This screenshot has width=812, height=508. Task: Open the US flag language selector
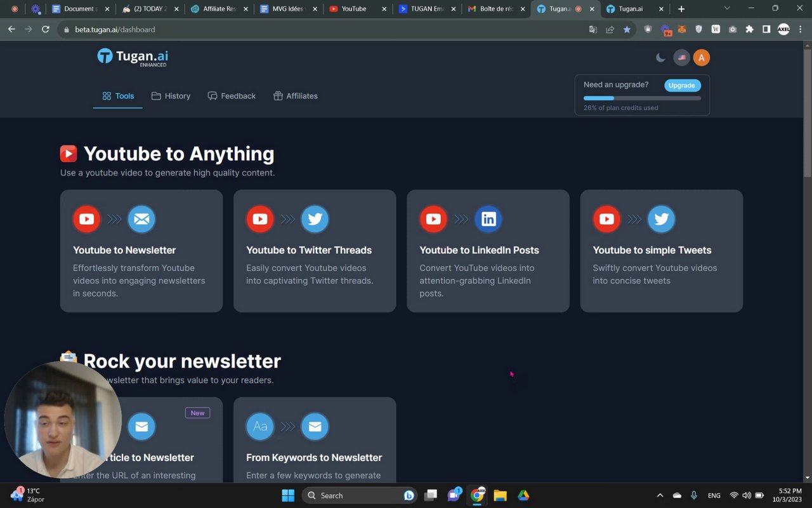pos(681,58)
